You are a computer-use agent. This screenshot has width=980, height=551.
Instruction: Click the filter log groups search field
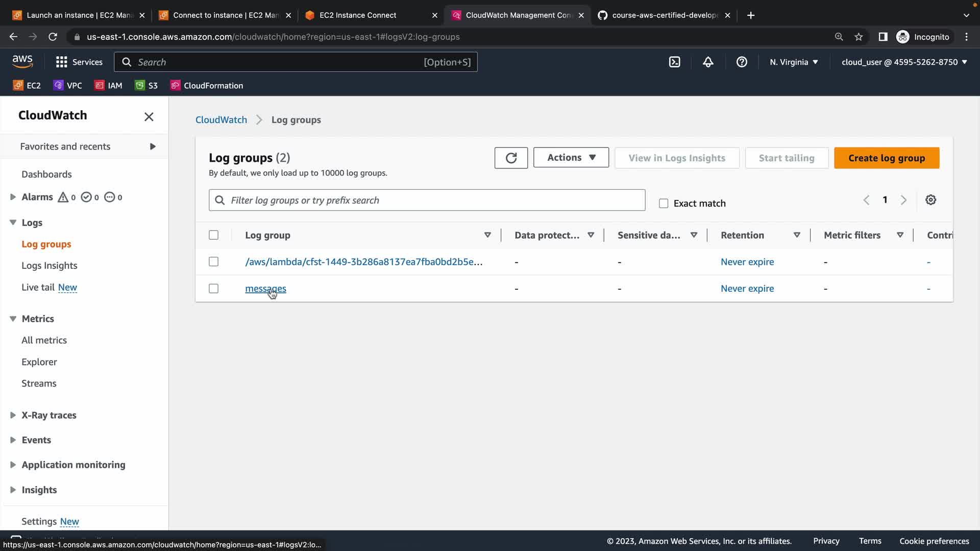(x=427, y=201)
